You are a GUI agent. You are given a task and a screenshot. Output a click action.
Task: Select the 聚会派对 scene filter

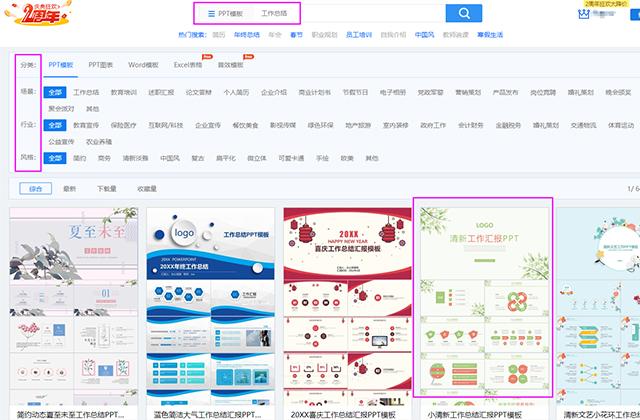[x=61, y=109]
